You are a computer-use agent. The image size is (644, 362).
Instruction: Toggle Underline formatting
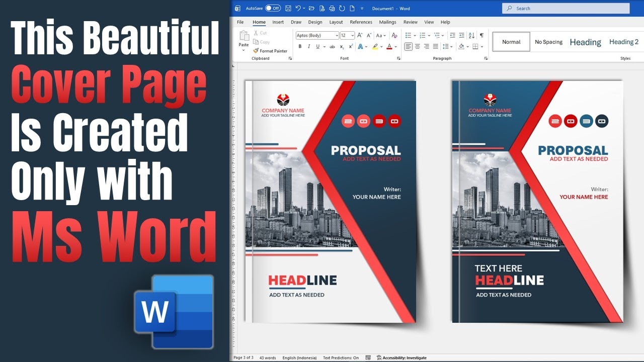coord(317,46)
